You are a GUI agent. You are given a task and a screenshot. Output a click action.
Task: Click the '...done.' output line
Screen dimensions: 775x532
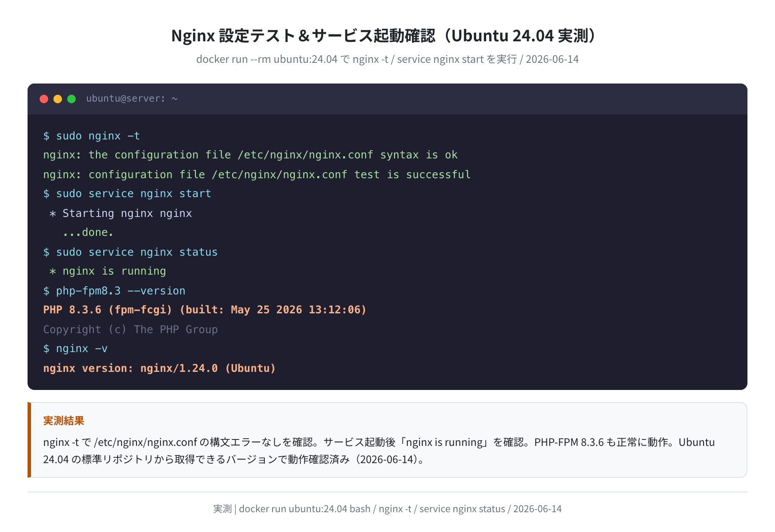[88, 232]
